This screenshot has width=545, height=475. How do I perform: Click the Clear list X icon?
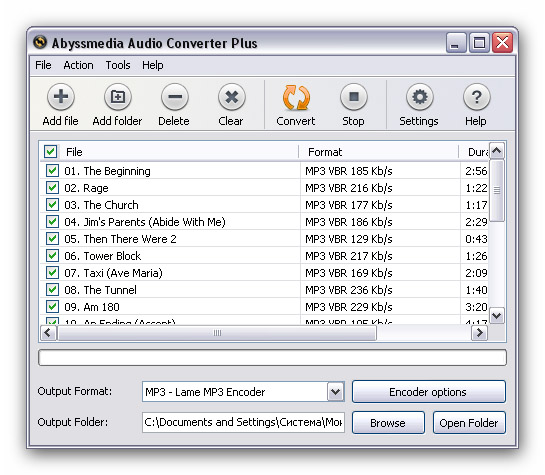[x=231, y=97]
